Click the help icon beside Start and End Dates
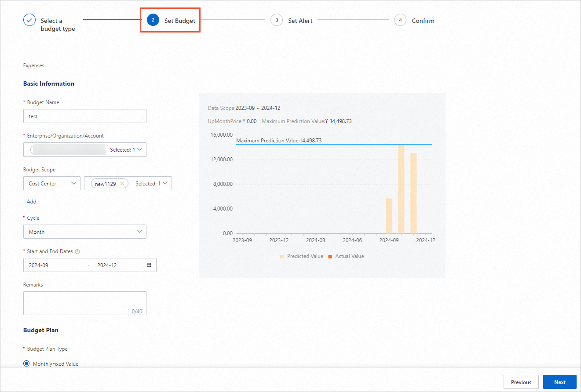The image size is (581, 392). tap(77, 252)
